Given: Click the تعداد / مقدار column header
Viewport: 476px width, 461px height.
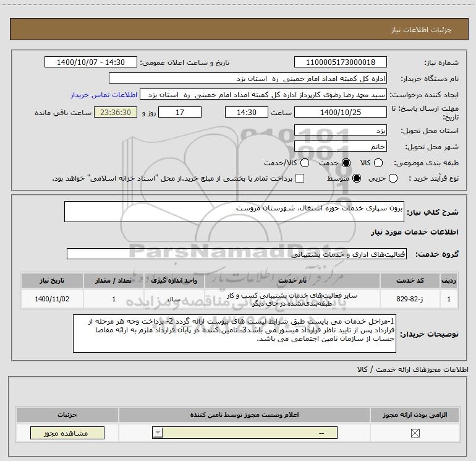Looking at the screenshot, I should pyautogui.click(x=114, y=280).
